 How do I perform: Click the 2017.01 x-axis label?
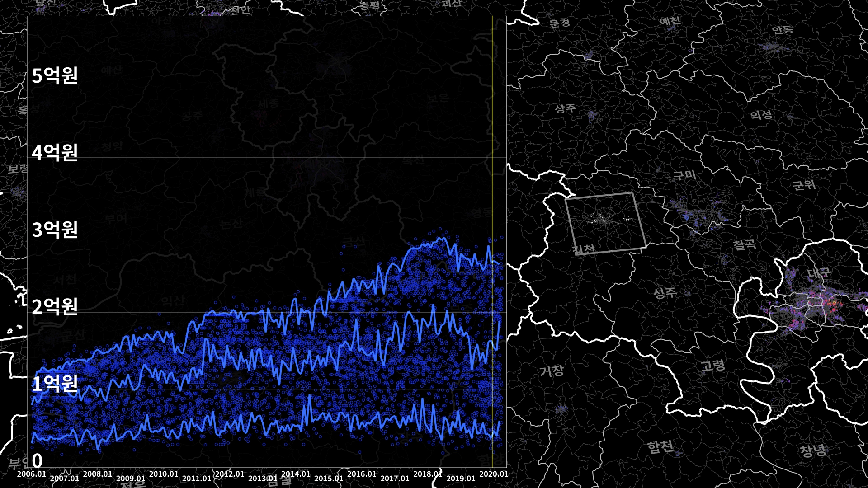click(395, 478)
